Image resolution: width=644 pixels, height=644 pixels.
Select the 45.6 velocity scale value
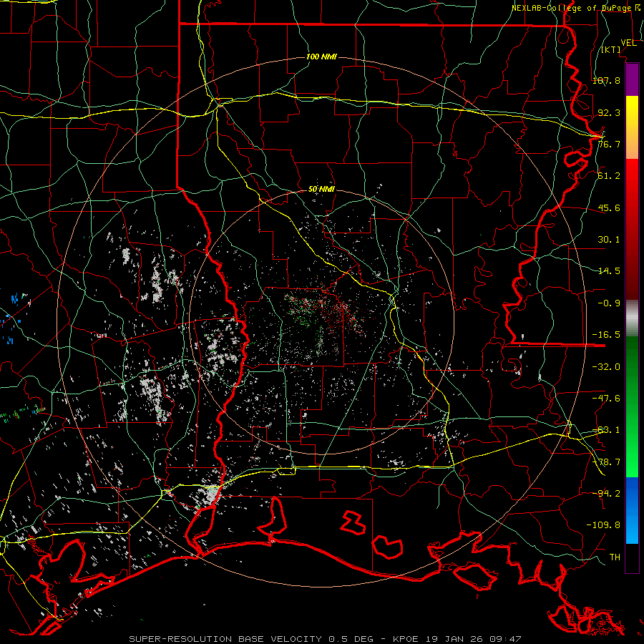609,208
